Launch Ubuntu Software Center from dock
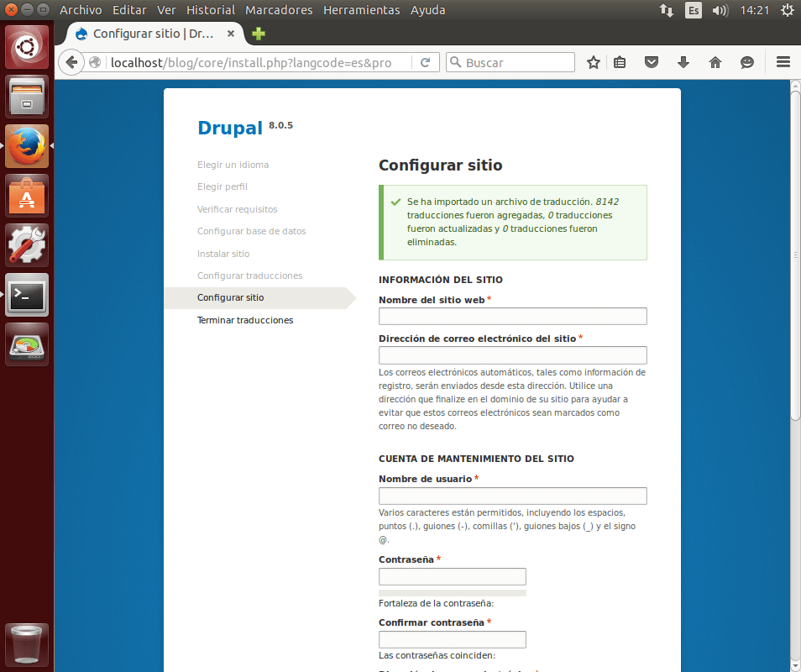801x672 pixels. point(27,196)
